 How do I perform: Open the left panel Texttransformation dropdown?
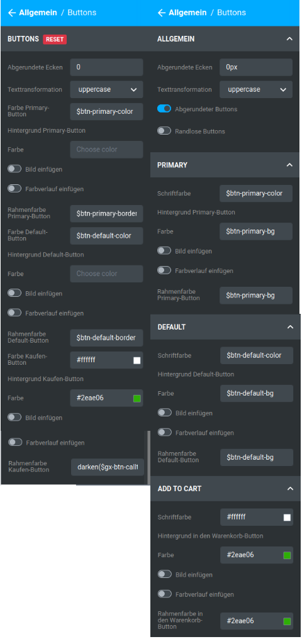(x=106, y=89)
